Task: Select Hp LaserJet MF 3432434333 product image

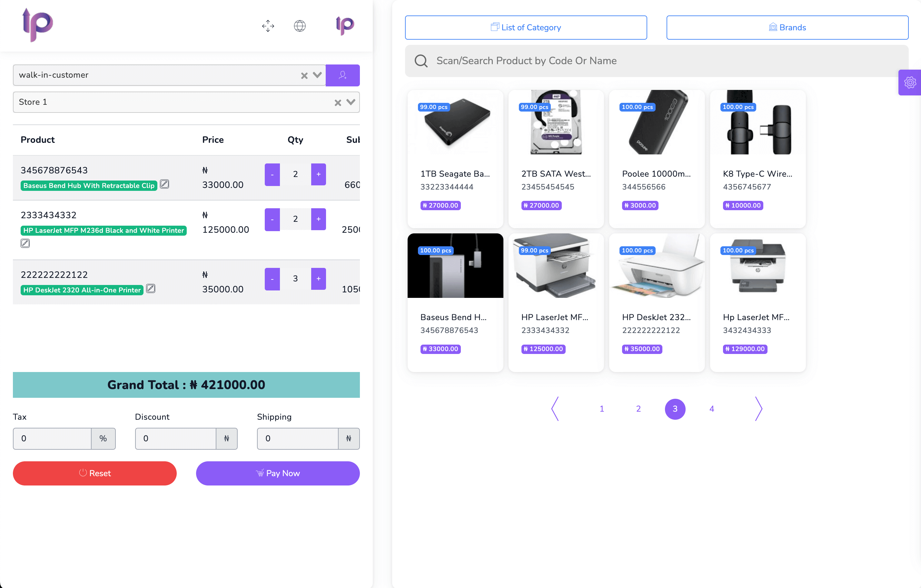Action: pyautogui.click(x=758, y=266)
